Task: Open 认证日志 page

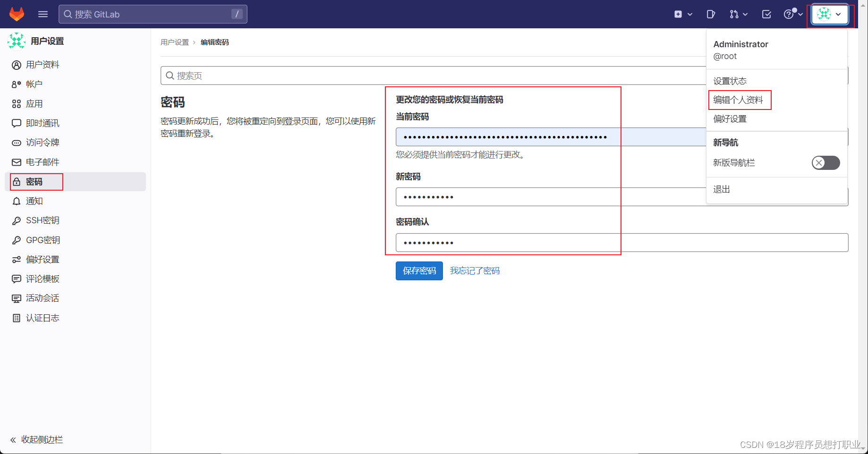Action: (76, 318)
